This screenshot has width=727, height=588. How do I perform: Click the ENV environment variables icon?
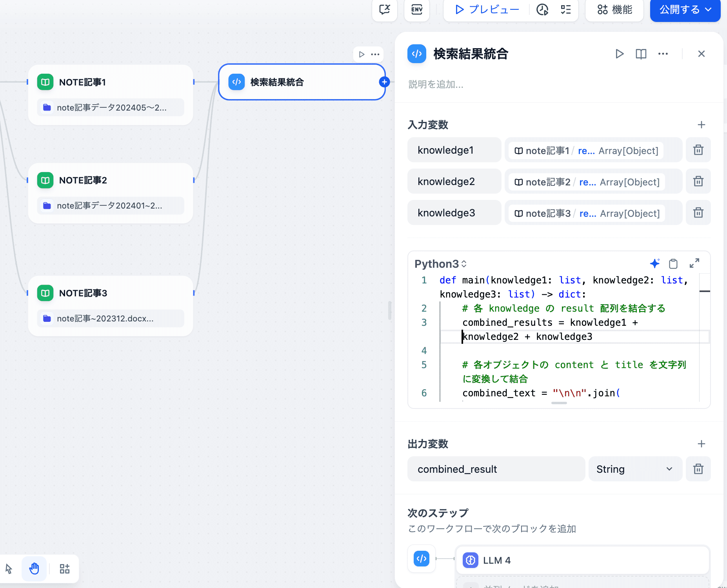coord(416,9)
